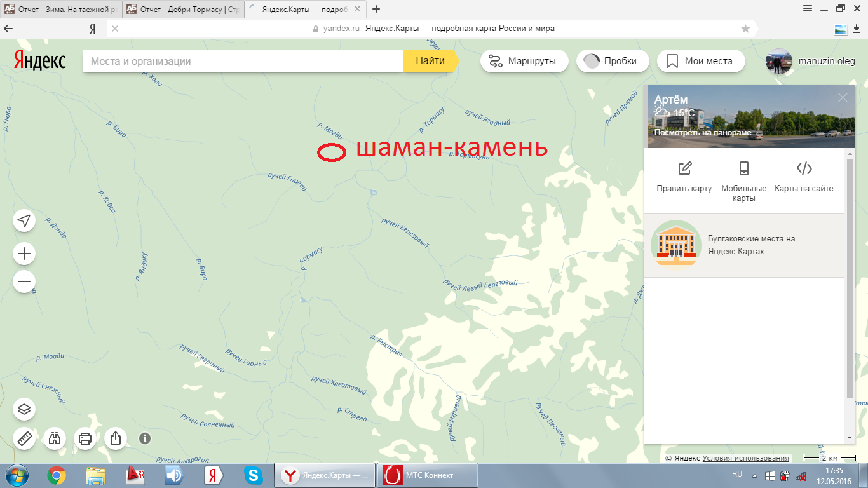Bookmark page with star icon
The height and width of the screenshot is (488, 868).
745,29
